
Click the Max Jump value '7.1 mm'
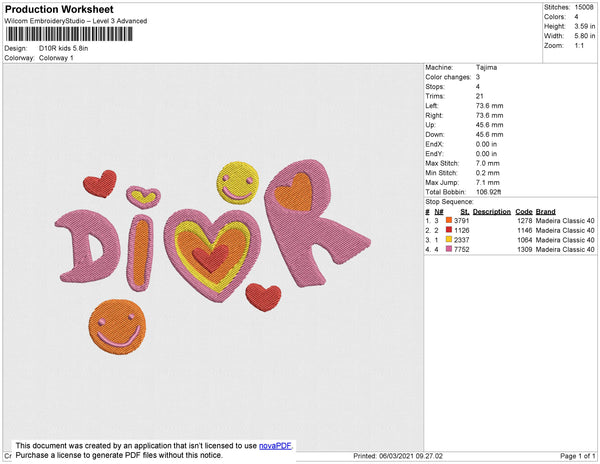coord(488,182)
